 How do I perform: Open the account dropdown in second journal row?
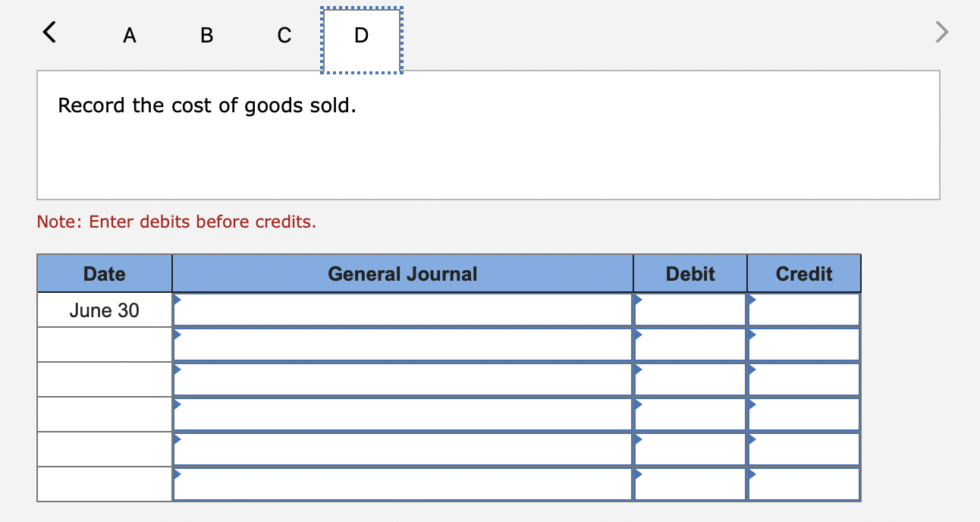178,334
